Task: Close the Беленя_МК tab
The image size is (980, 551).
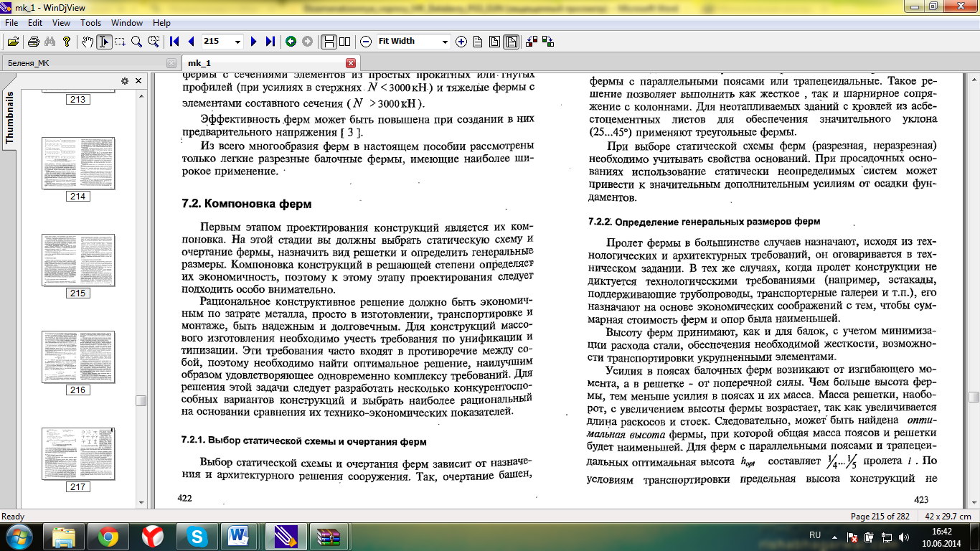Action: (x=171, y=63)
